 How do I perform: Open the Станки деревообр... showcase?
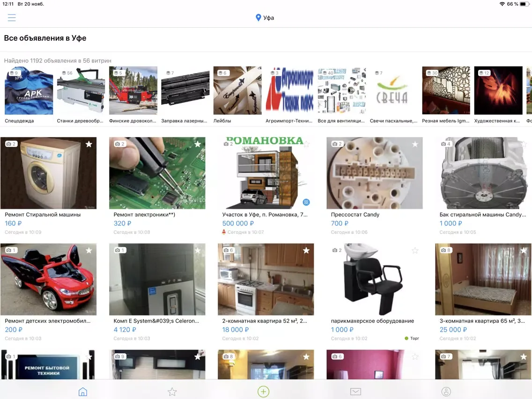click(x=81, y=90)
